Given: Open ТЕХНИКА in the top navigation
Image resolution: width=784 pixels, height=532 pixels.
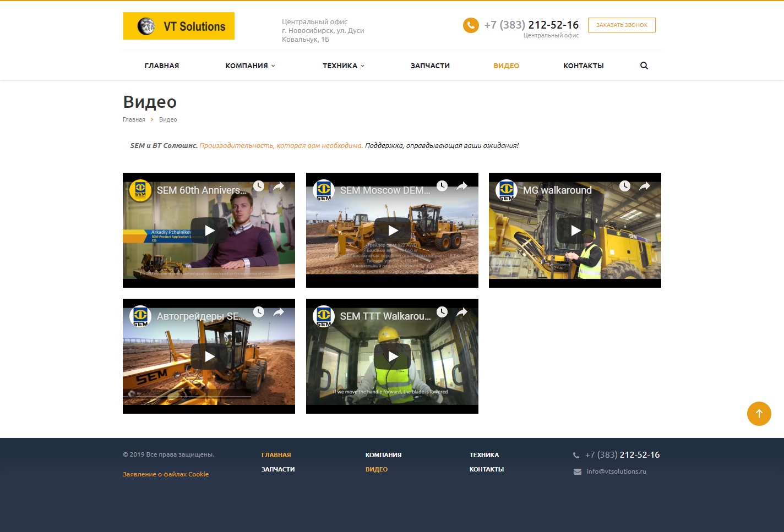Looking at the screenshot, I should pos(340,65).
